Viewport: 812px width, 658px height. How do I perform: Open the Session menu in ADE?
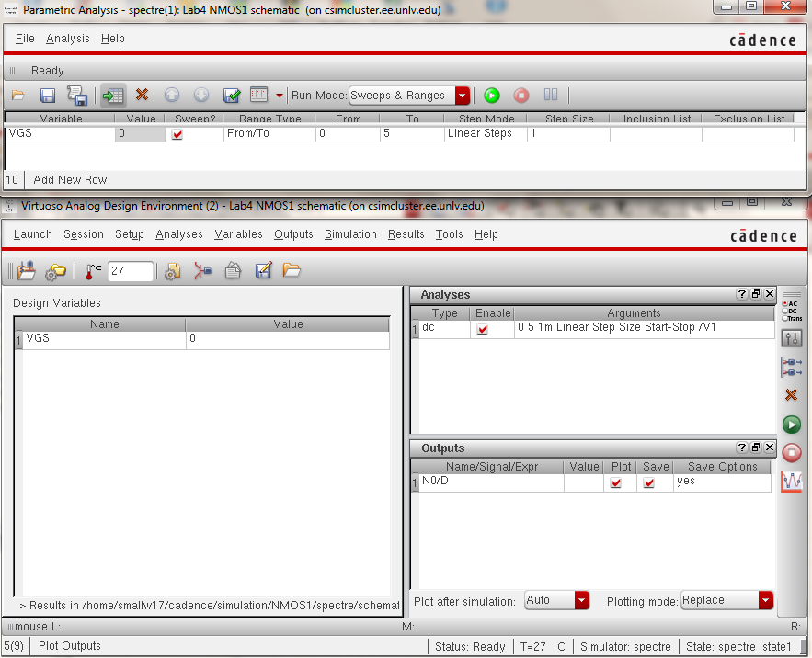pyautogui.click(x=84, y=234)
